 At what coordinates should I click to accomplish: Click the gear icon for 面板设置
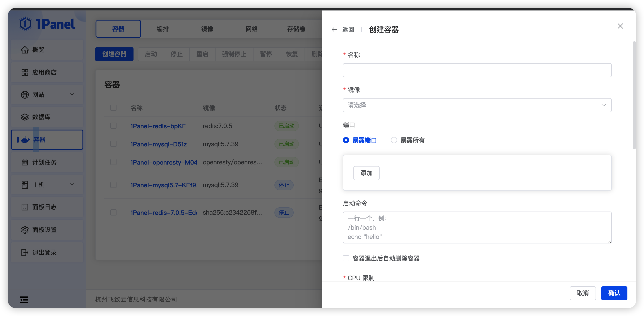click(24, 230)
